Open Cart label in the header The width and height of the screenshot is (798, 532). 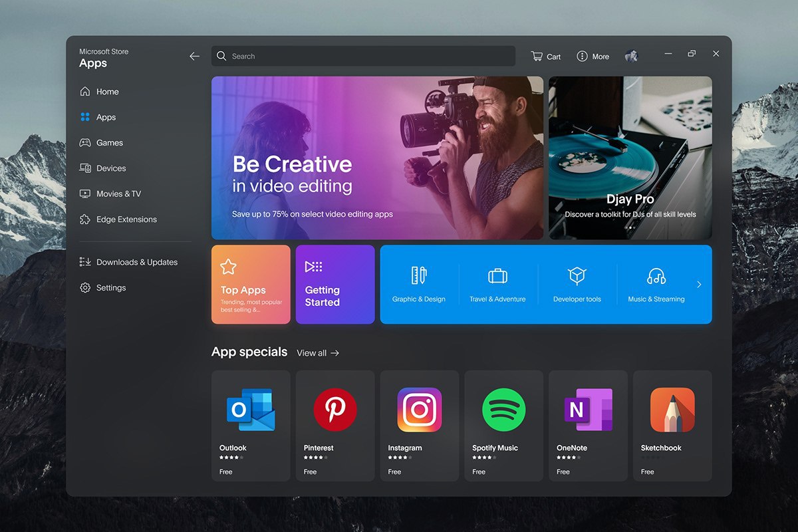pos(554,57)
